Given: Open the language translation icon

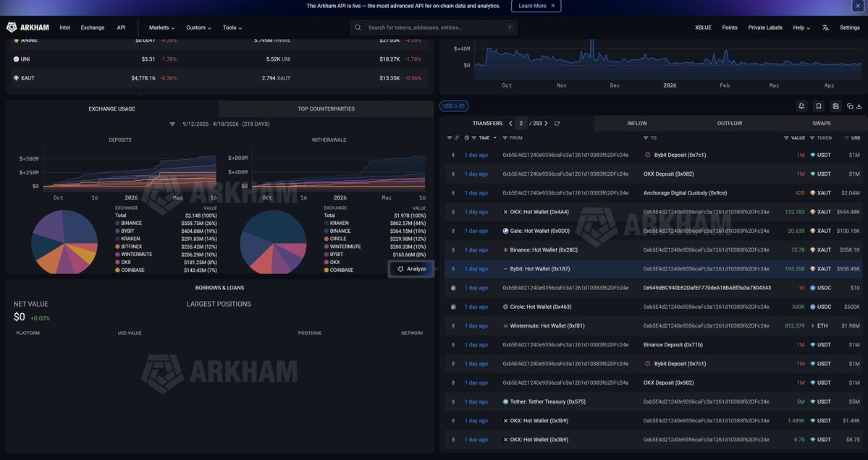Looking at the screenshot, I should click(825, 27).
